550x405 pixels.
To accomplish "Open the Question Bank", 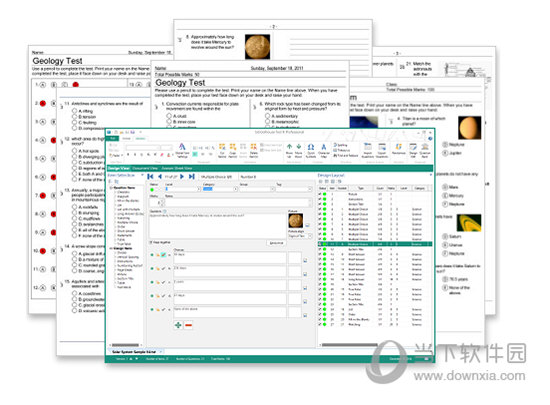I will tap(425, 150).
